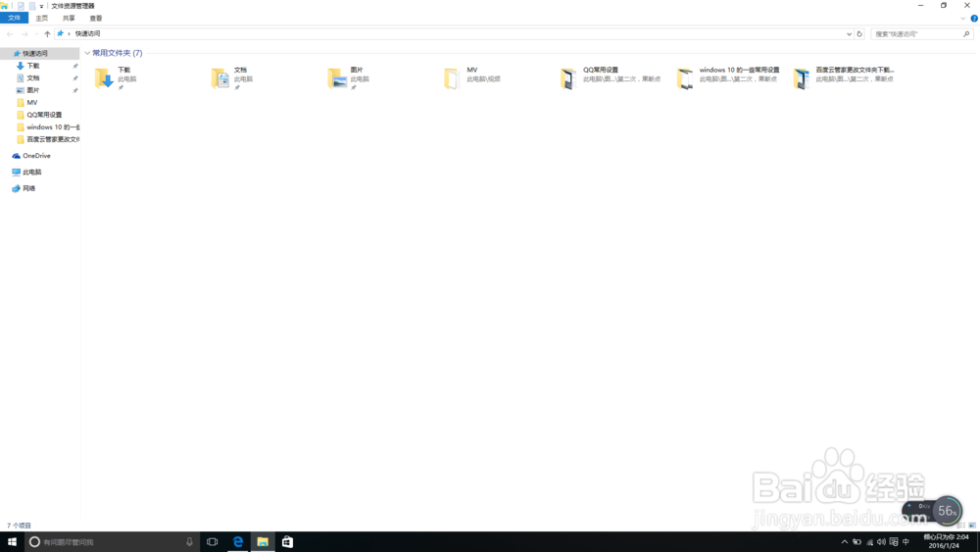Click the volume speaker icon in the tray
Screen dimensions: 980x552
[881, 542]
